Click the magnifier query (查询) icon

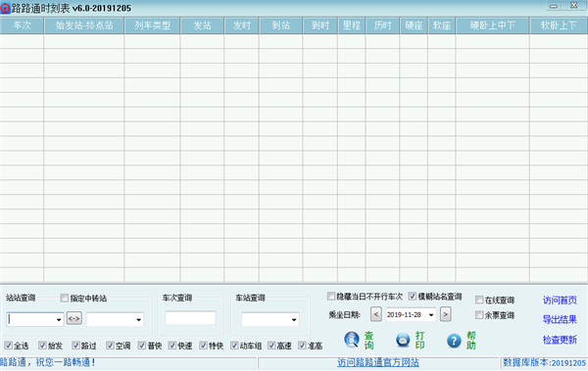pos(352,340)
